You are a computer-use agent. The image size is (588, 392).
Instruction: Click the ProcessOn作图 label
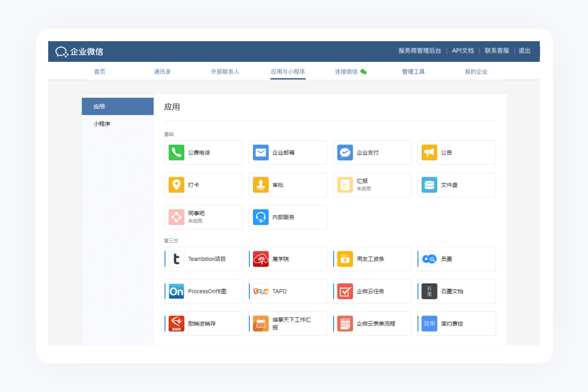208,291
